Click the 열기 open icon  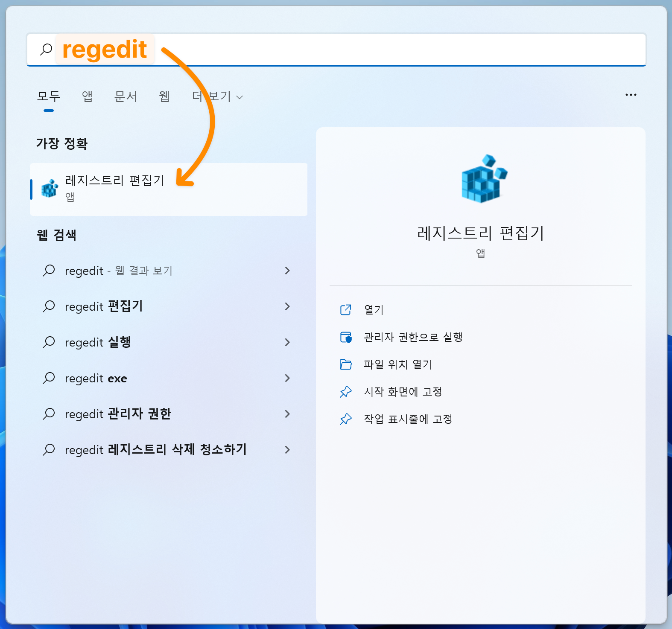coord(346,309)
